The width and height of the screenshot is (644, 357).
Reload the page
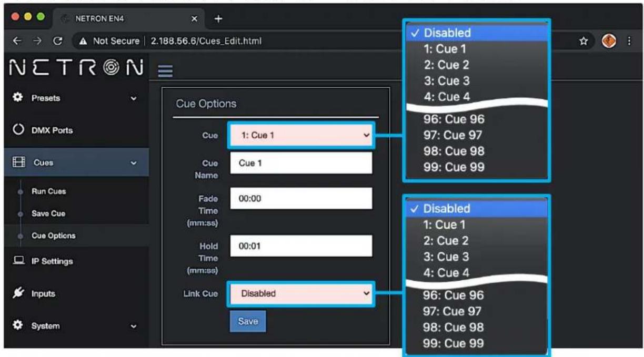[x=58, y=41]
